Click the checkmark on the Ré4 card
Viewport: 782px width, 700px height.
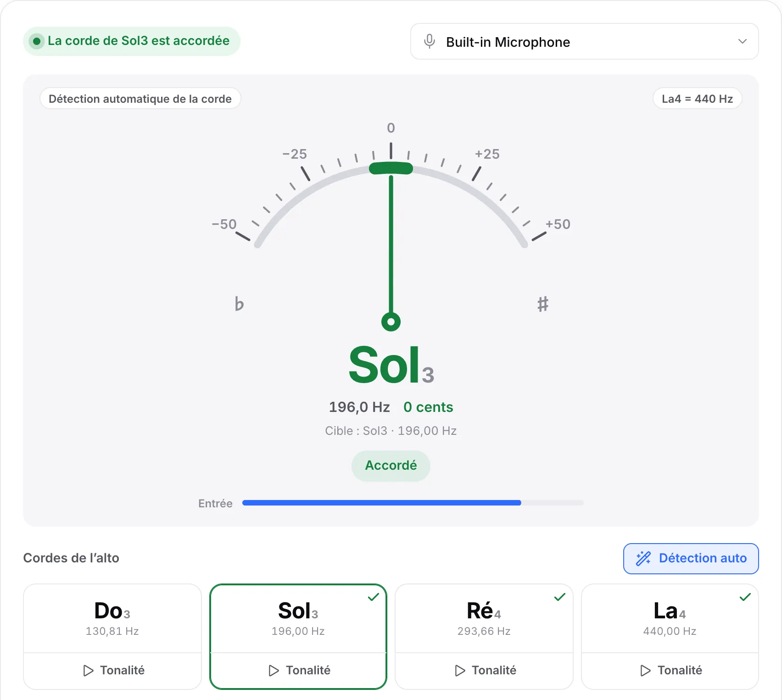(x=560, y=597)
